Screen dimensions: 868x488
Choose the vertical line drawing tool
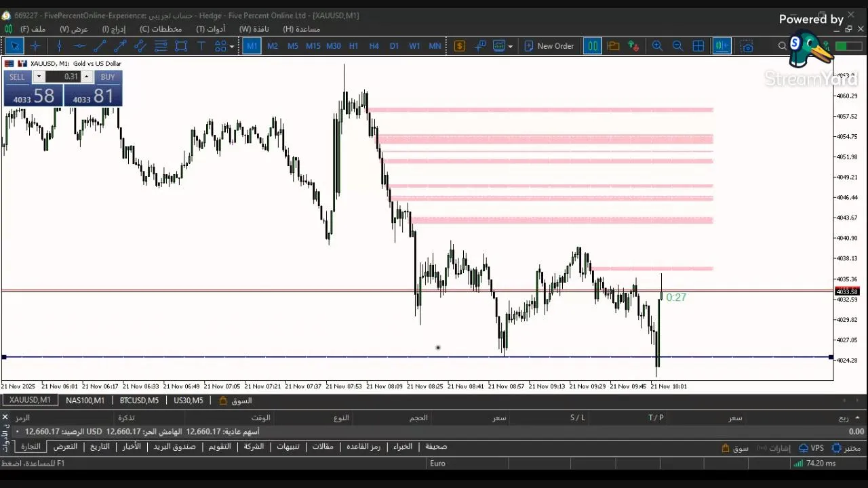click(59, 46)
